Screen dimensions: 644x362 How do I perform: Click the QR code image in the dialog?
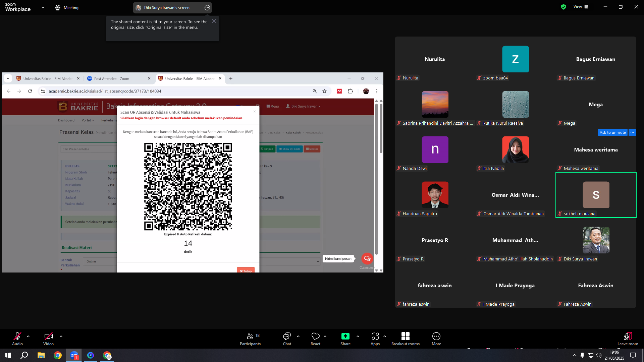coord(188,187)
